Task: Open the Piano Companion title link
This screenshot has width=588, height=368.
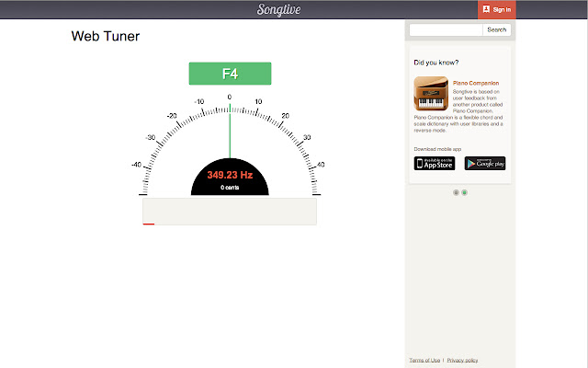Action: 476,83
